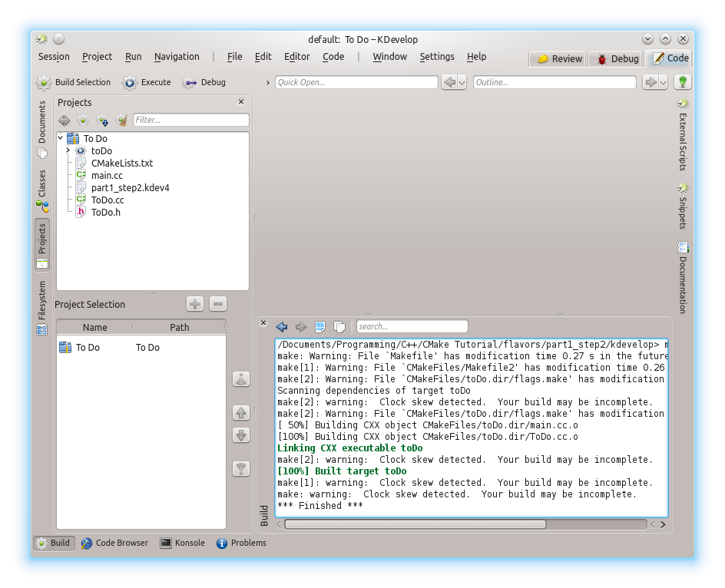Screen dimensions: 725x588
Task: Move selection to top arrow button
Action: point(241,379)
